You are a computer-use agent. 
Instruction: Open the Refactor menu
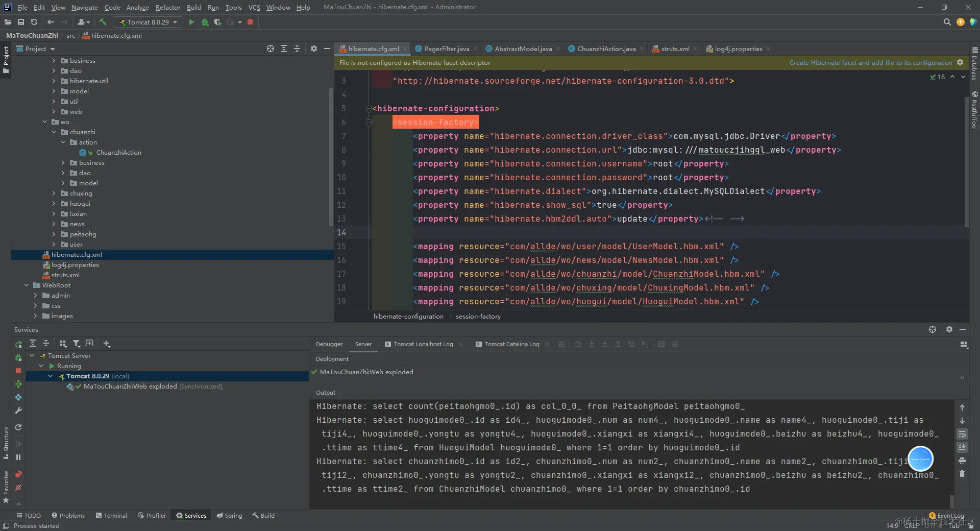click(168, 7)
